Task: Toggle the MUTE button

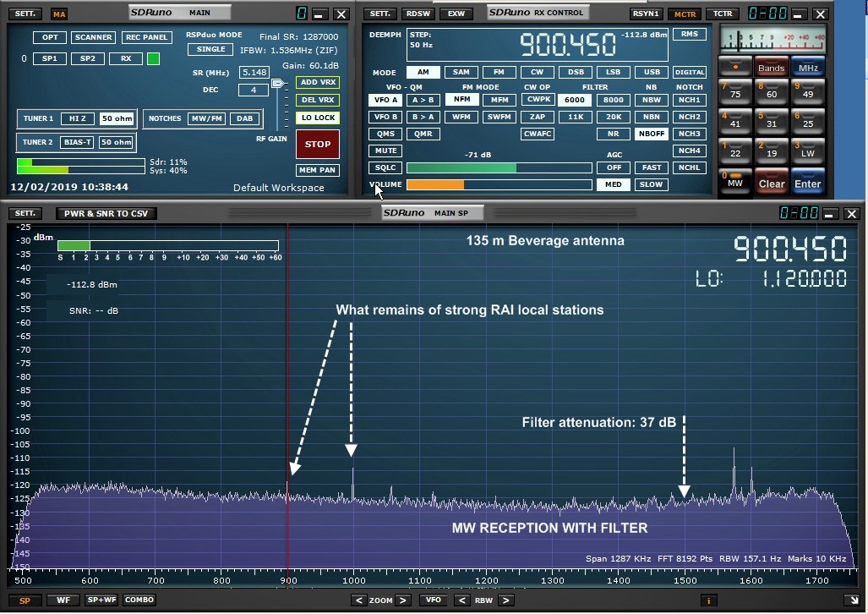Action: point(386,151)
